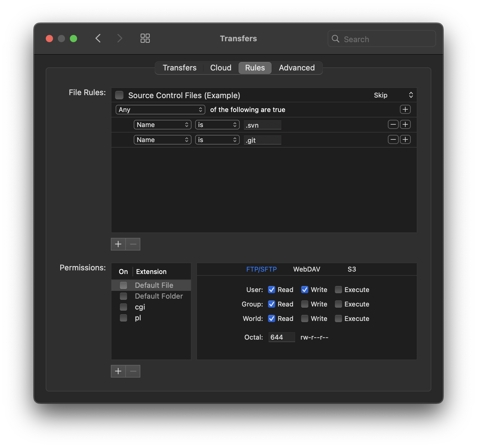This screenshot has height=448, width=477.
Task: Open the Skip action dropdown
Action: click(x=393, y=95)
